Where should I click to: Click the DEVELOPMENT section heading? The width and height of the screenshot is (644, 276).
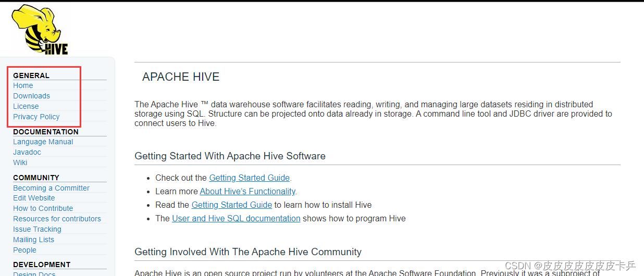pos(42,265)
